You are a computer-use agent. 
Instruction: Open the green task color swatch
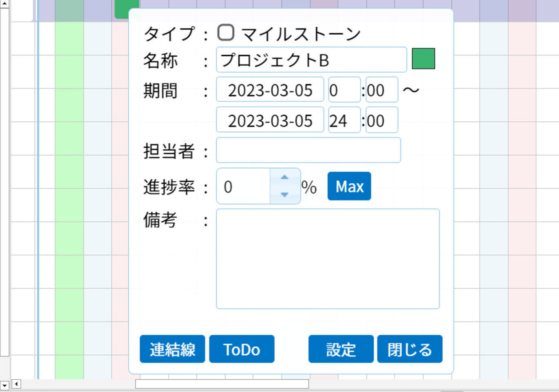click(x=423, y=59)
